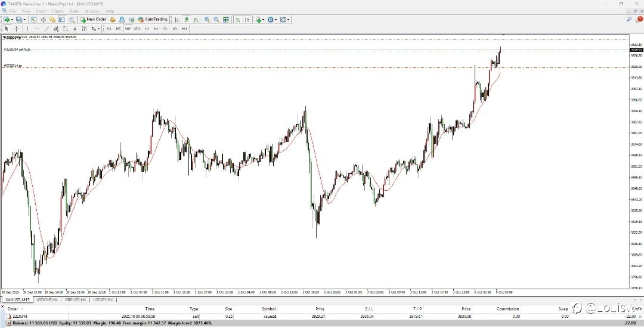
Task: Switch to Bar Chart display
Action: (x=177, y=19)
